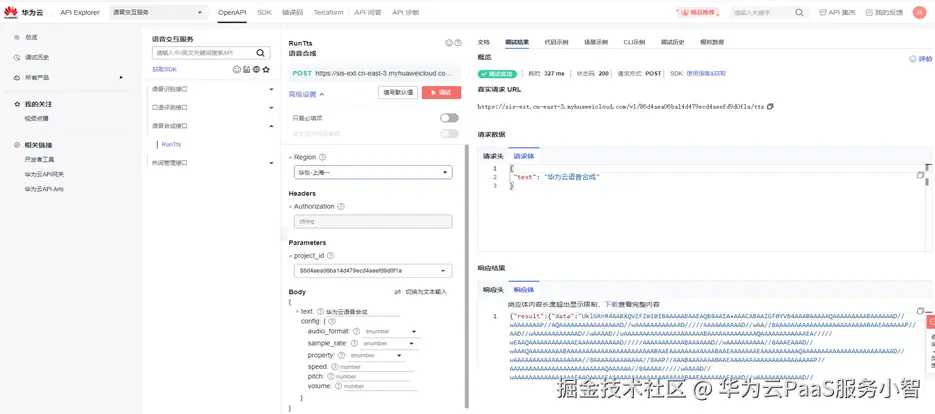Collapse 语音合成接口 group
The height and width of the screenshot is (414, 935).
tap(271, 126)
